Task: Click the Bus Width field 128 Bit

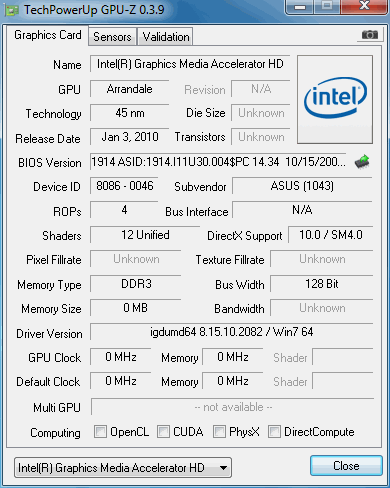Action: pyautogui.click(x=322, y=284)
